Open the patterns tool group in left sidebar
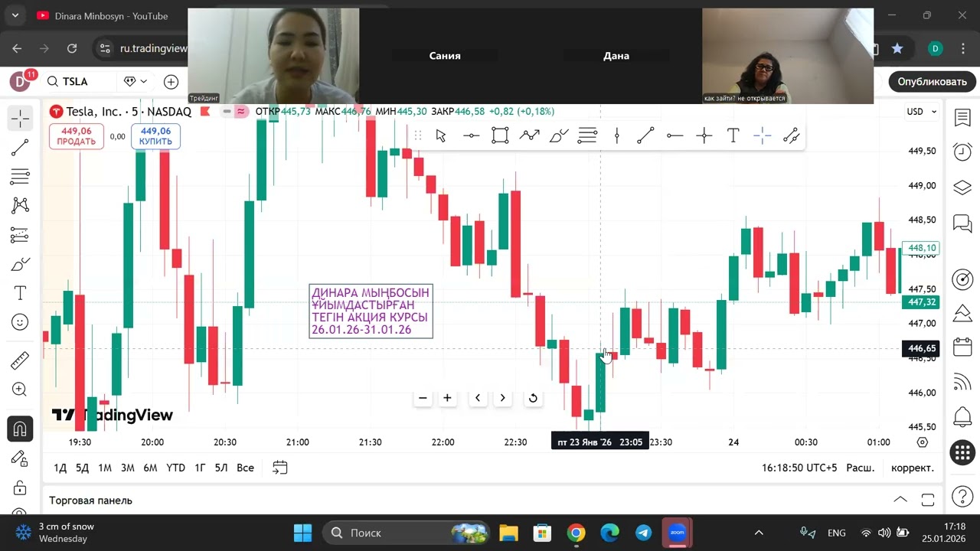Image resolution: width=980 pixels, height=551 pixels. [x=20, y=206]
